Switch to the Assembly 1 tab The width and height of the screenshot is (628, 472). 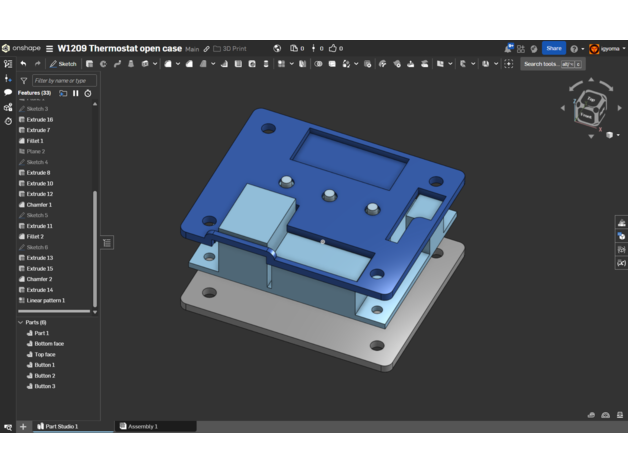coord(142,426)
